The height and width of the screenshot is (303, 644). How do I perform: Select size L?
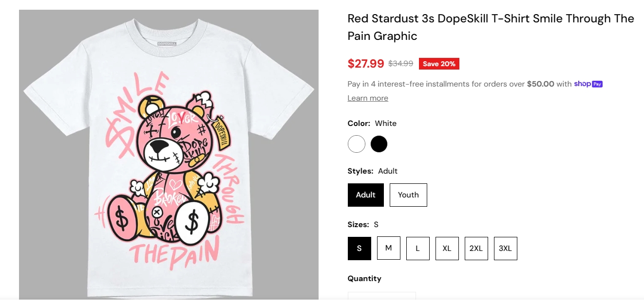[x=418, y=249]
